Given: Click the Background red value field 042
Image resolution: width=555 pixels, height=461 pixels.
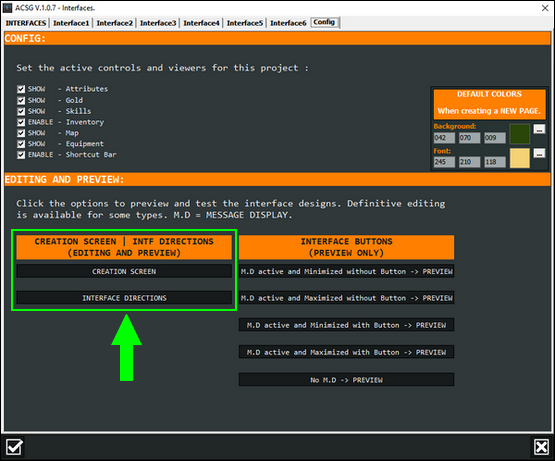Looking at the screenshot, I should pos(444,138).
